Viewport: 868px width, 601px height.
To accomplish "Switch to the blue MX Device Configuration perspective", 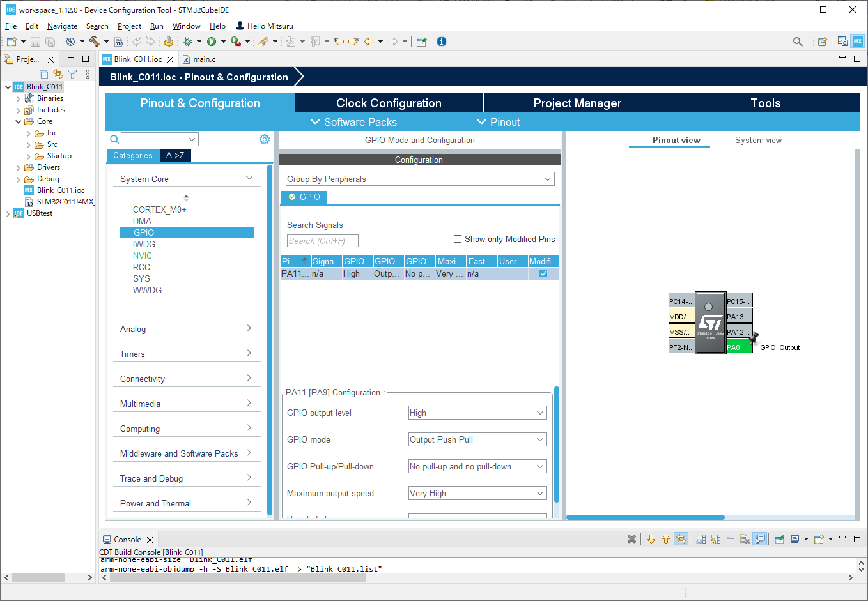I will [858, 42].
